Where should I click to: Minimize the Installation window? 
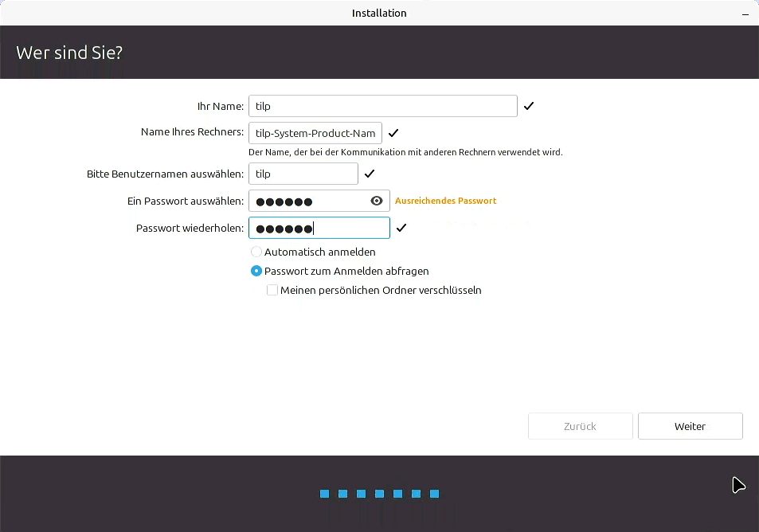point(744,13)
